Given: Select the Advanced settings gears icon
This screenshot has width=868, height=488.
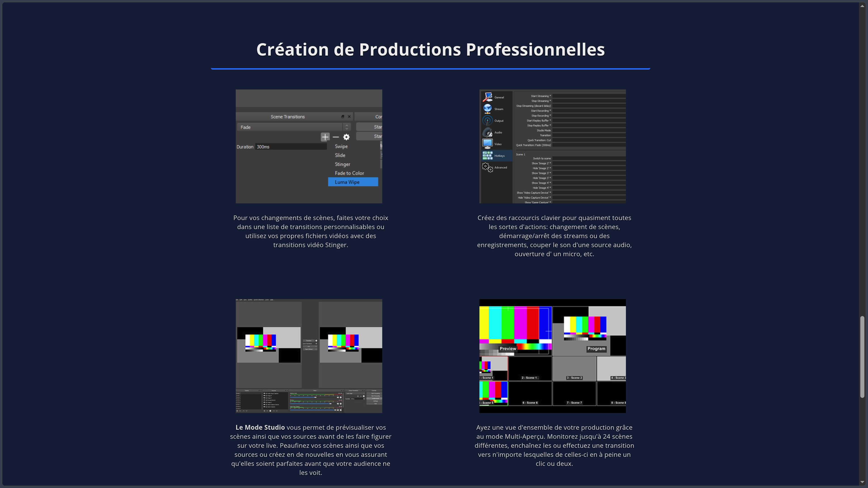Looking at the screenshot, I should [x=487, y=167].
